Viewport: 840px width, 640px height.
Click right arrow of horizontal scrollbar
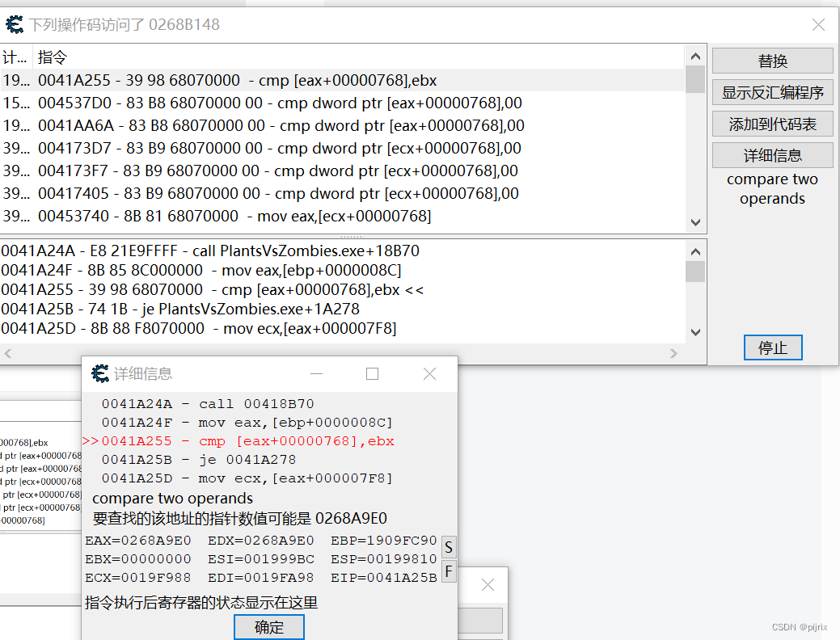tap(673, 353)
